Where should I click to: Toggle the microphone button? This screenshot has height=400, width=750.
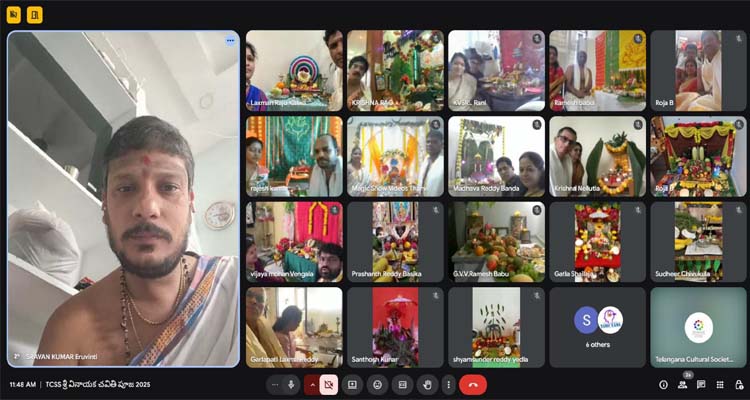292,384
